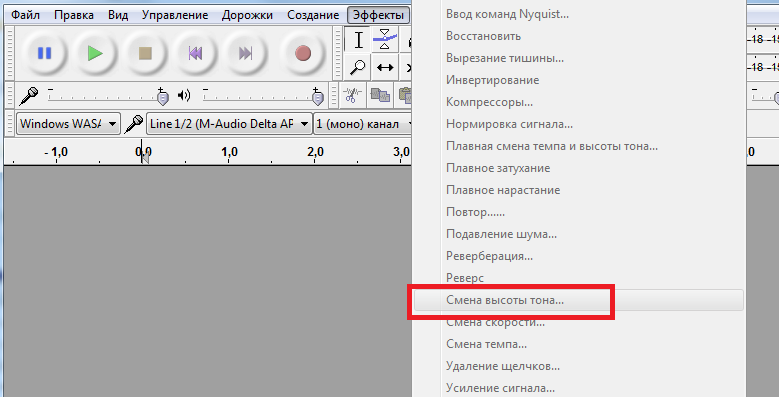Click the Stop transport button
The image size is (779, 397).
point(145,53)
